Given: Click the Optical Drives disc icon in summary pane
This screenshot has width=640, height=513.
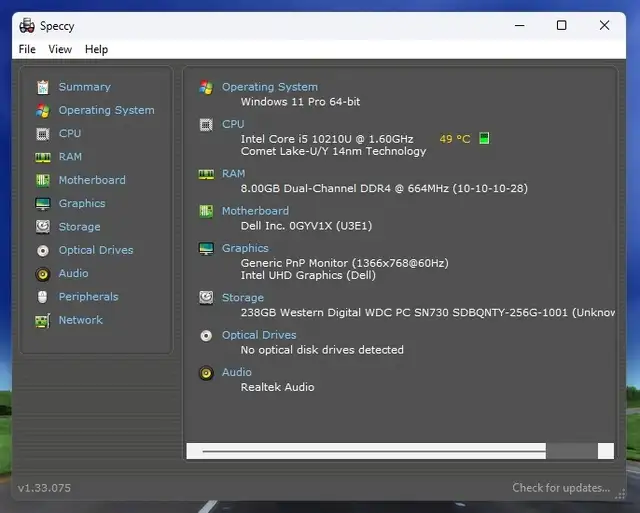Looking at the screenshot, I should pyautogui.click(x=206, y=335).
